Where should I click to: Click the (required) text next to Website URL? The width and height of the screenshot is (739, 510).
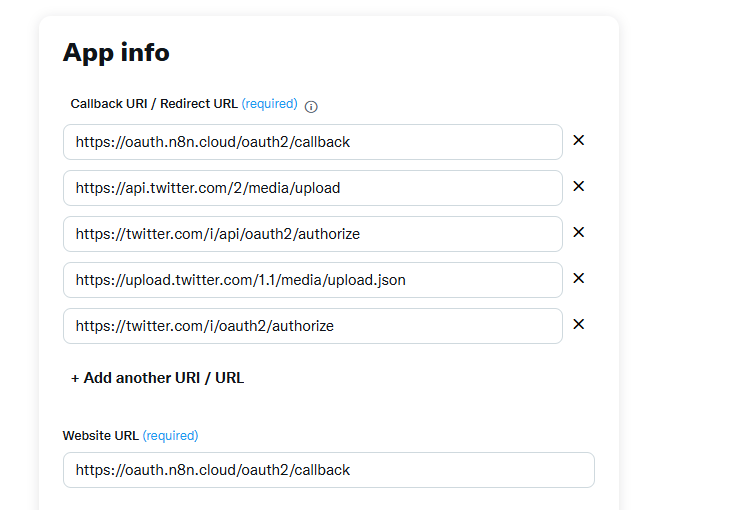(x=170, y=436)
